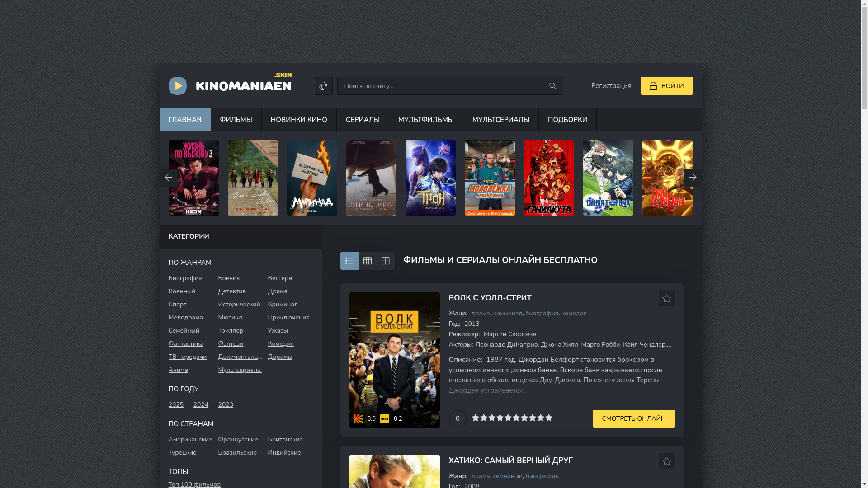Click Волк с Уолл-стрит poster image
This screenshot has width=868, height=488.
pos(394,360)
